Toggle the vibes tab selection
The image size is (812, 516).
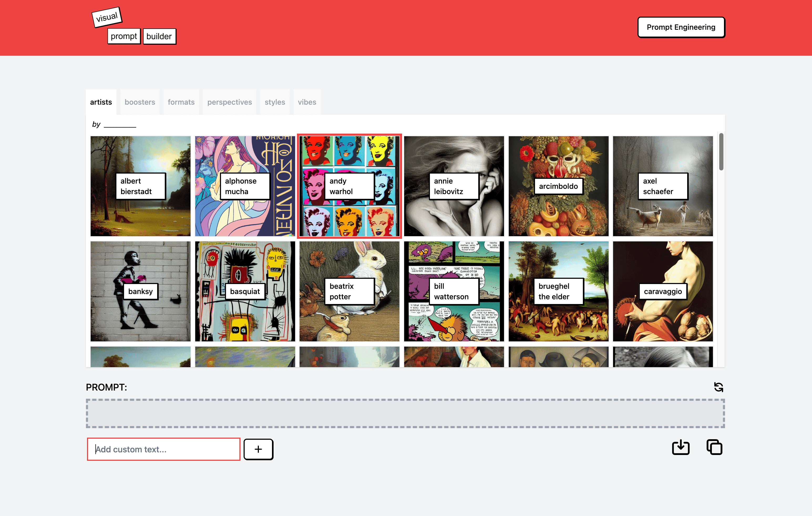[307, 102]
